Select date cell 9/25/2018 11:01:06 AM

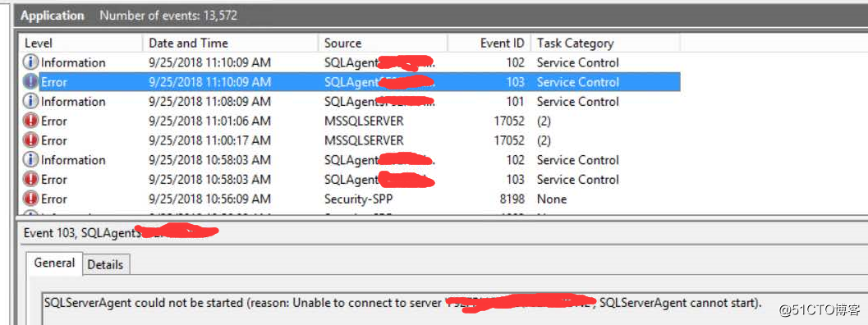coord(209,121)
